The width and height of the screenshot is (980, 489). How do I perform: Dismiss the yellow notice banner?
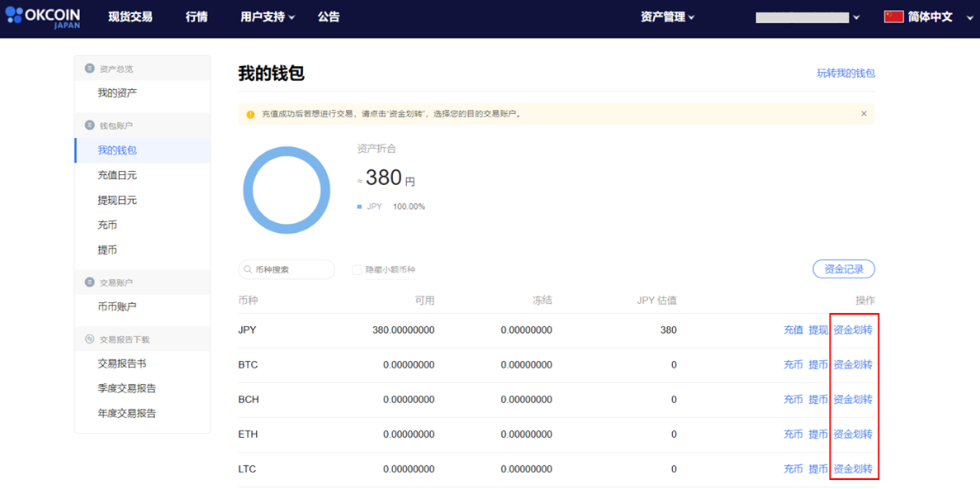pos(864,114)
